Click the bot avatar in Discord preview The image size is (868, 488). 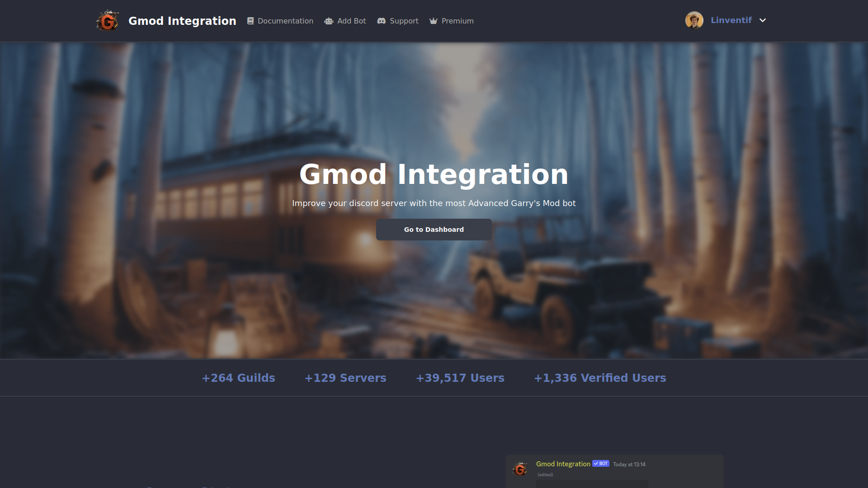[520, 469]
